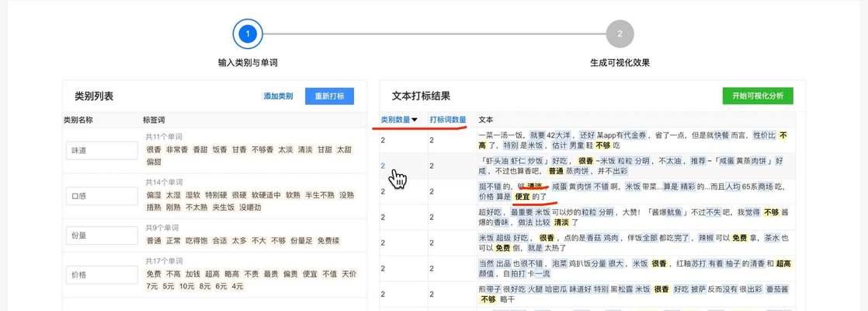This screenshot has width=868, height=311.
Task: Click the 重新打标 button
Action: [329, 96]
